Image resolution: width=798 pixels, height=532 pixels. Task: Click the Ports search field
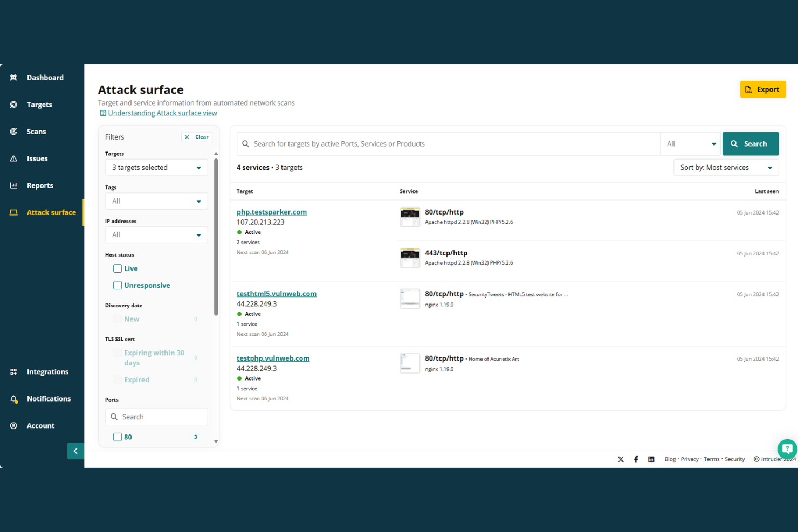156,417
